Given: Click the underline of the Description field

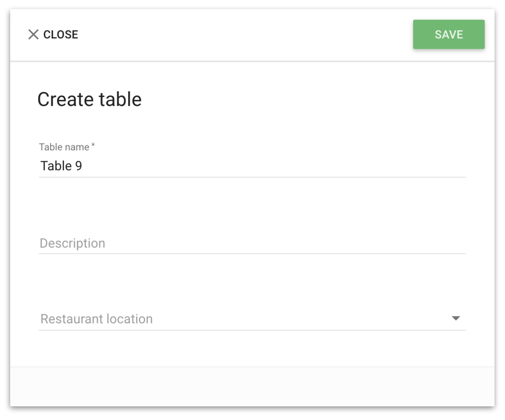Looking at the screenshot, I should click(x=252, y=253).
